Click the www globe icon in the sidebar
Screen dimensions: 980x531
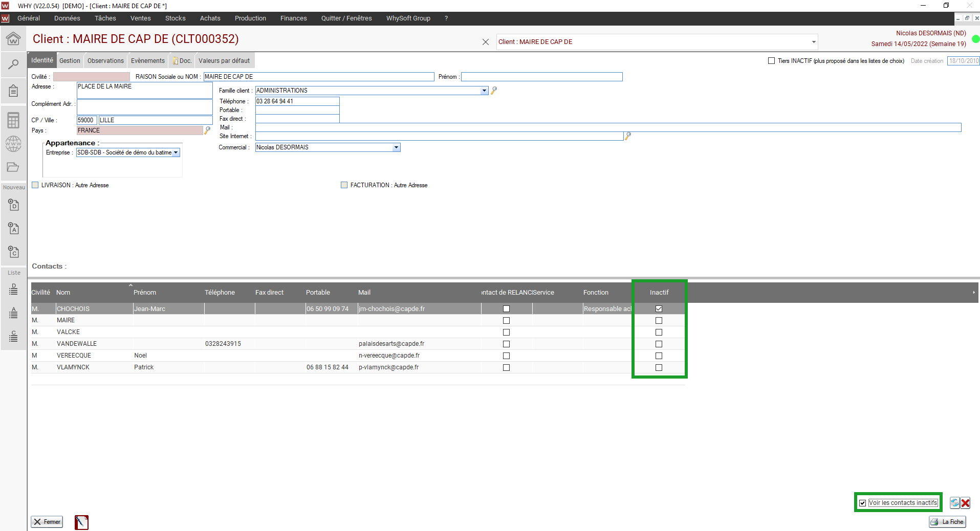pos(13,144)
